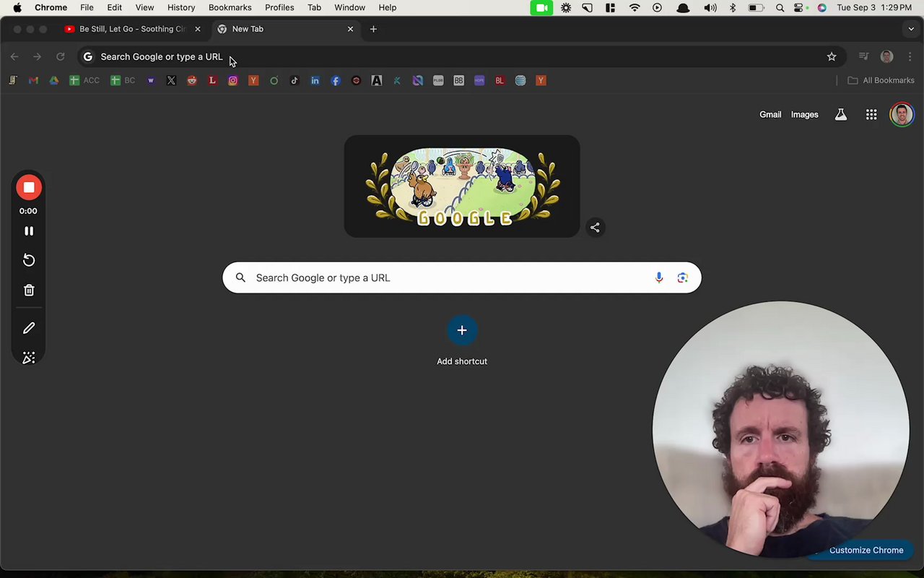Screen dimensions: 924x578
Task: Open the Google account avatar on the page
Action: [x=902, y=114]
